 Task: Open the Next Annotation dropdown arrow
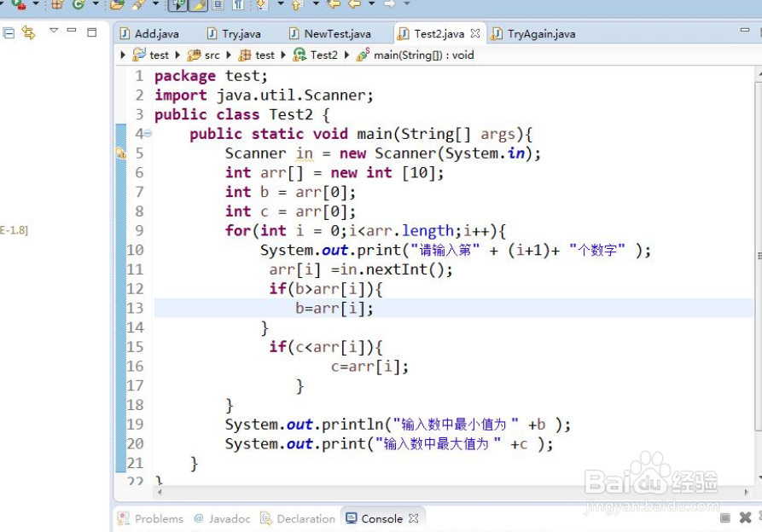(x=281, y=4)
